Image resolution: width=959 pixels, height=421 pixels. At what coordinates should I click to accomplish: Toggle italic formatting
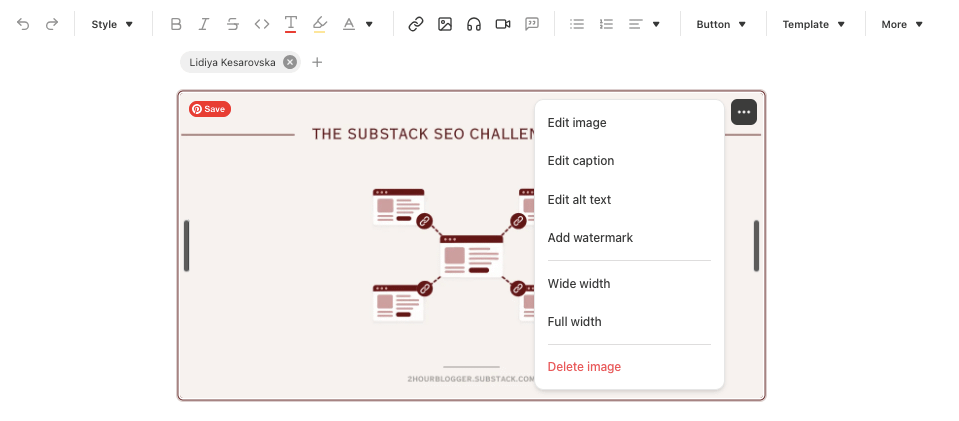(204, 24)
